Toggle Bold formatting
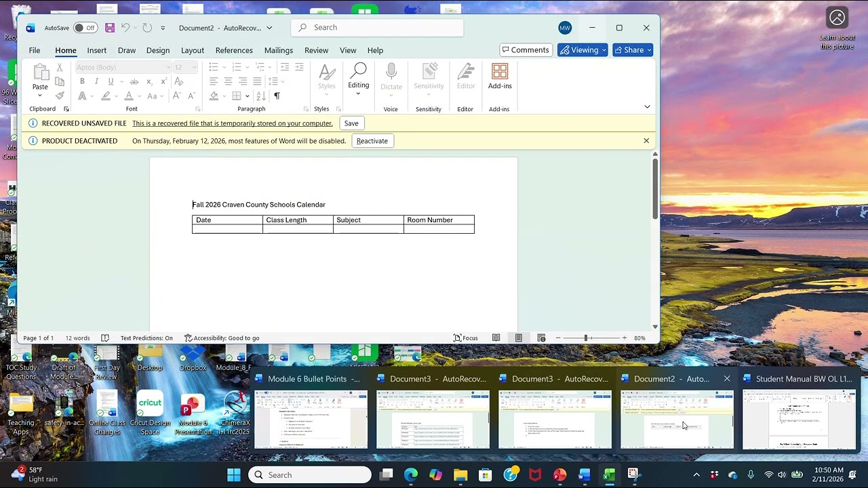868x488 pixels. [82, 81]
